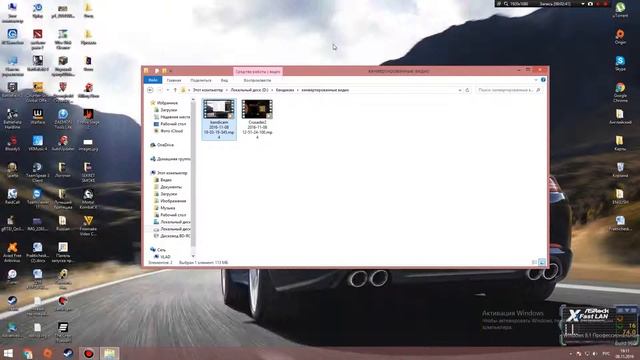This screenshot has width=640, height=360.
Task: Select Избранное in the navigation pane
Action: point(167,103)
